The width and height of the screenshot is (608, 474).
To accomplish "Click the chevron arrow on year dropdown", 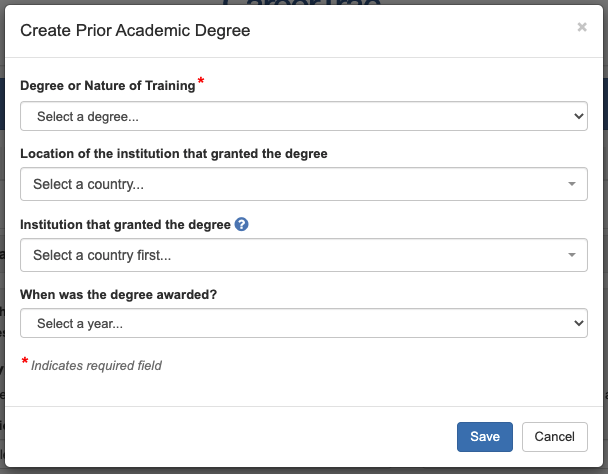I will click(x=578, y=323).
